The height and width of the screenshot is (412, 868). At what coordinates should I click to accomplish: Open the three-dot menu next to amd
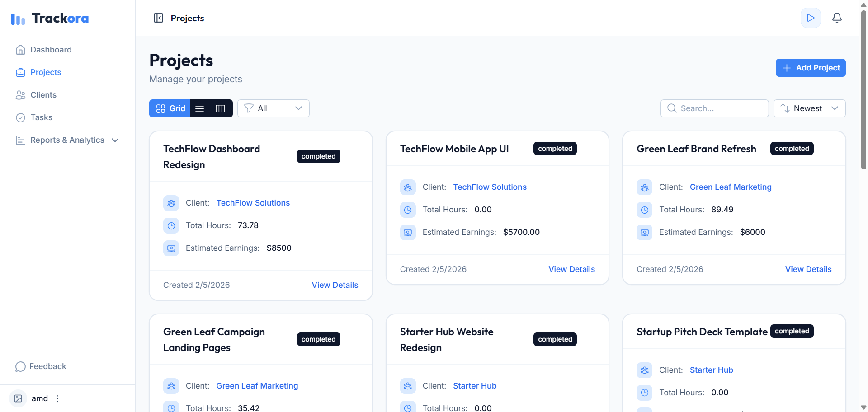(x=57, y=398)
